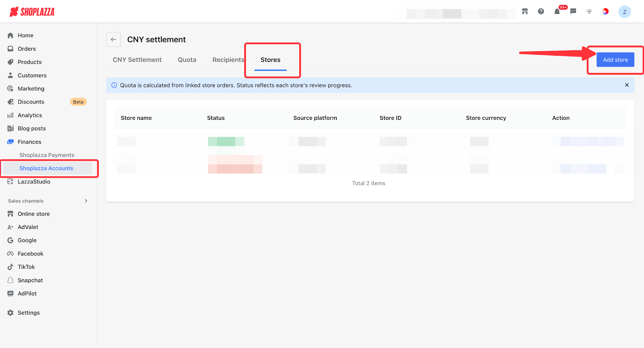Click the Source platform column header

point(315,118)
